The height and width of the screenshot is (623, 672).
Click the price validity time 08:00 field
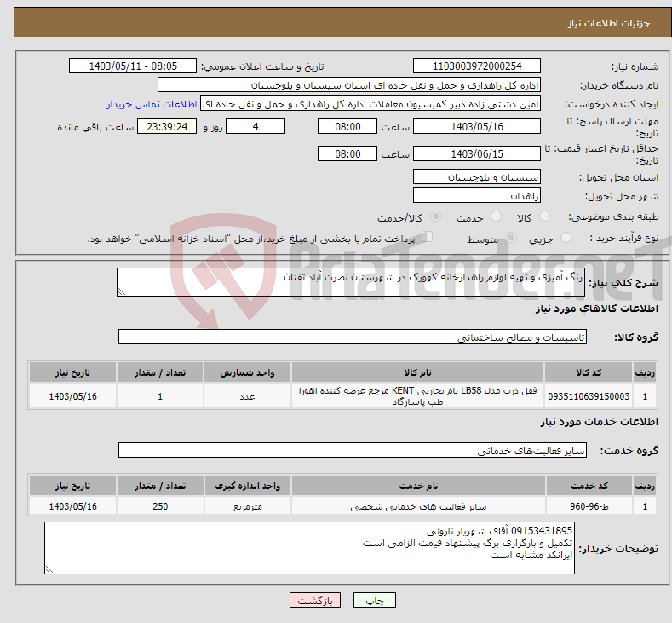347,153
